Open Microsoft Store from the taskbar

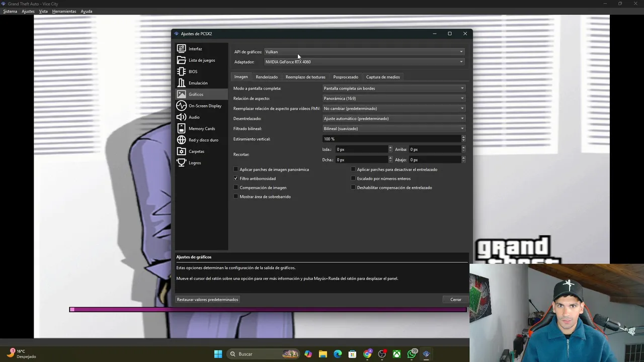(x=352, y=354)
